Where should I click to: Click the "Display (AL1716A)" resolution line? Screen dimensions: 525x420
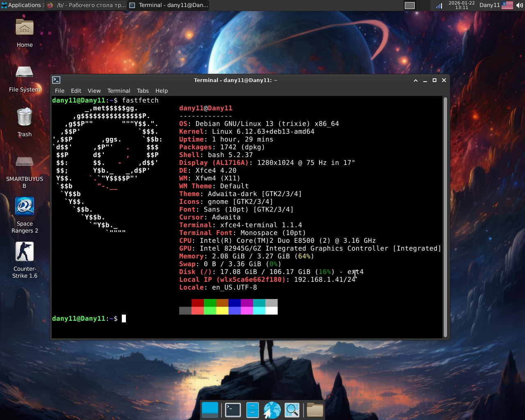click(267, 163)
